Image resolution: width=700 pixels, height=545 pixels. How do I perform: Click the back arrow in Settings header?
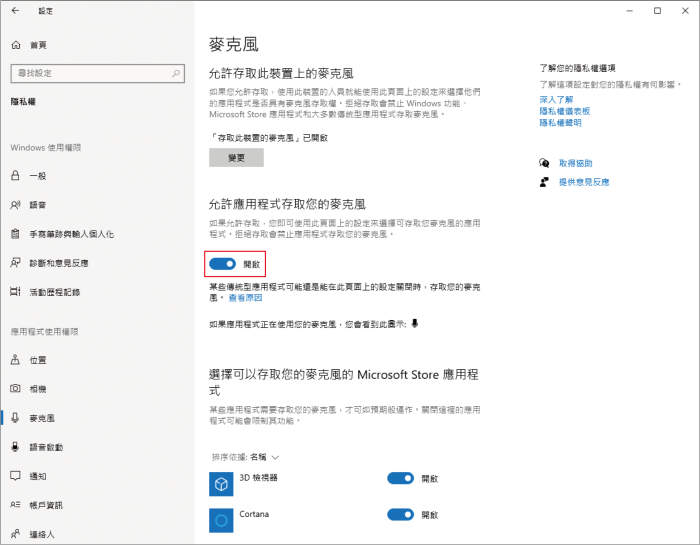coord(15,11)
